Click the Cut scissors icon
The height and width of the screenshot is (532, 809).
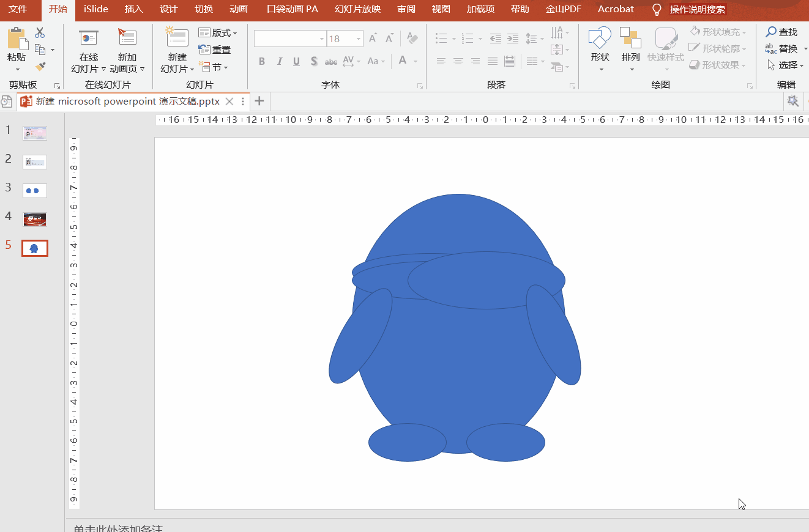[40, 32]
